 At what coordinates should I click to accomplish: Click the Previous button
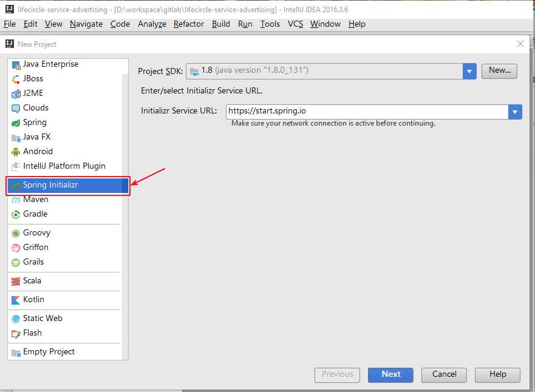[x=337, y=375]
